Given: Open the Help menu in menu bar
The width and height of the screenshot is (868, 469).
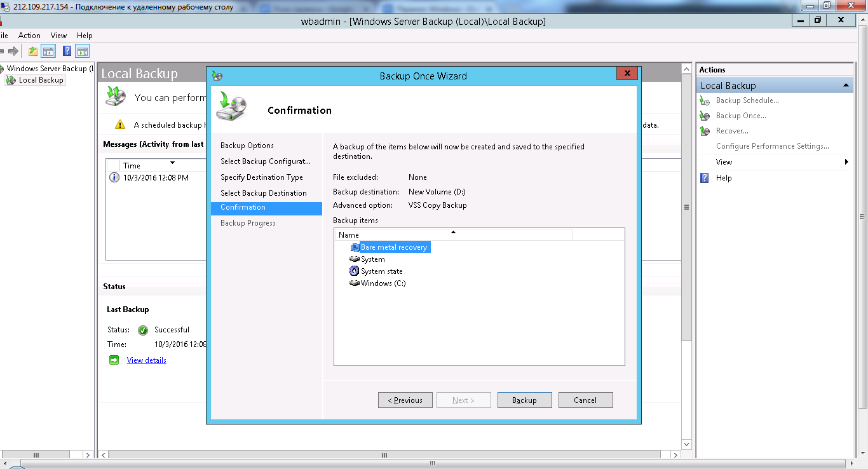Looking at the screenshot, I should 85,36.
